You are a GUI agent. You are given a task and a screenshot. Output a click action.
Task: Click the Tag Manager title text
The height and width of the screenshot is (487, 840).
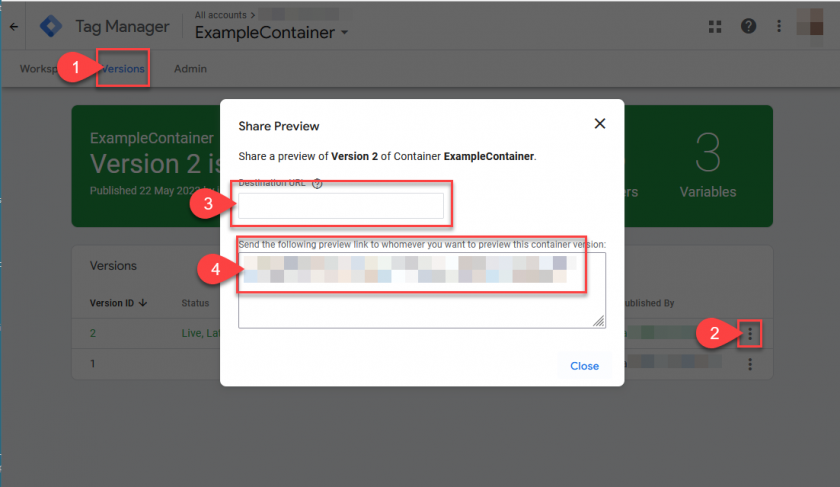coord(122,26)
